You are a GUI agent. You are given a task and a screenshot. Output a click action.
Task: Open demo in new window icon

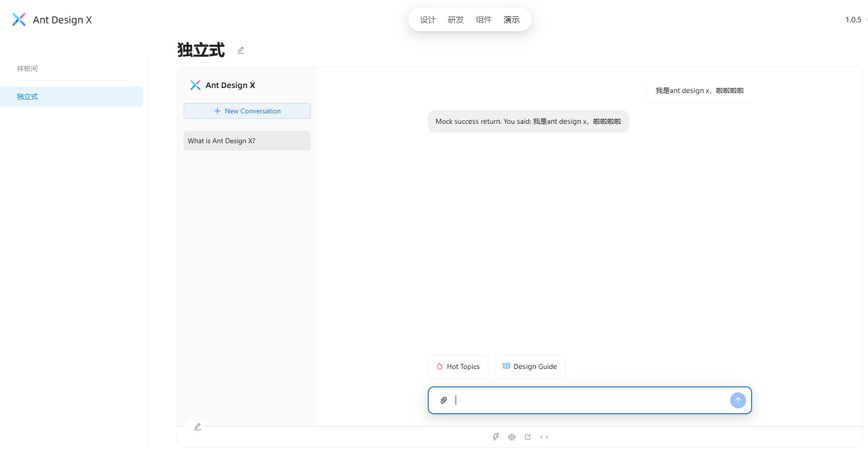[528, 437]
